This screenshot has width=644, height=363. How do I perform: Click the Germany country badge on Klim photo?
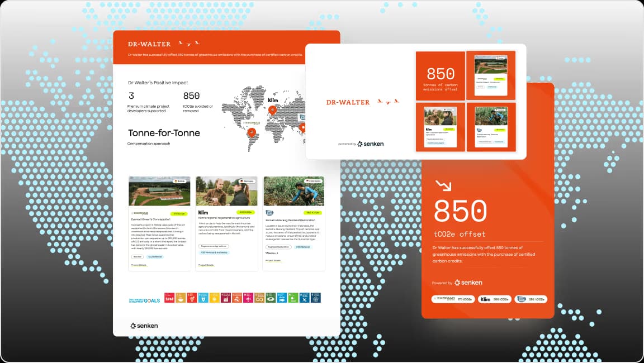pyautogui.click(x=247, y=181)
